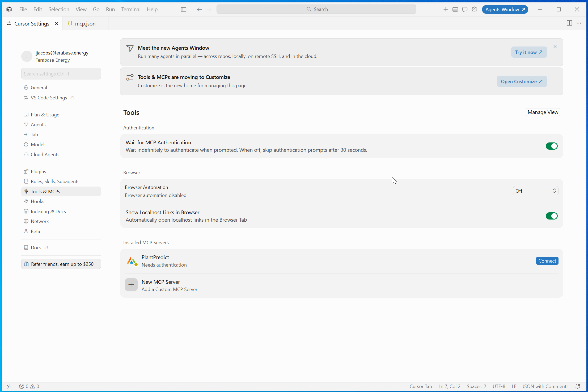588x392 pixels.
Task: Click the Manage View button
Action: pos(543,112)
